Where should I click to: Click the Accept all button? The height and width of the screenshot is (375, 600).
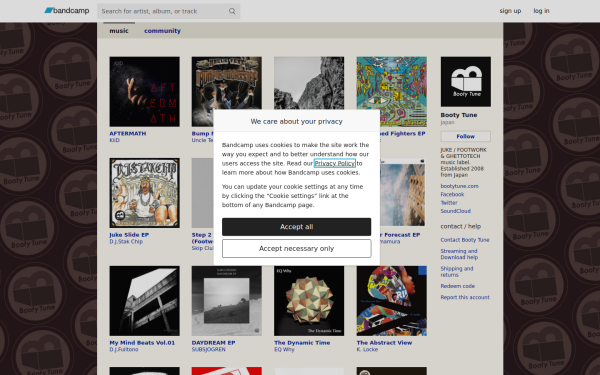tap(297, 227)
